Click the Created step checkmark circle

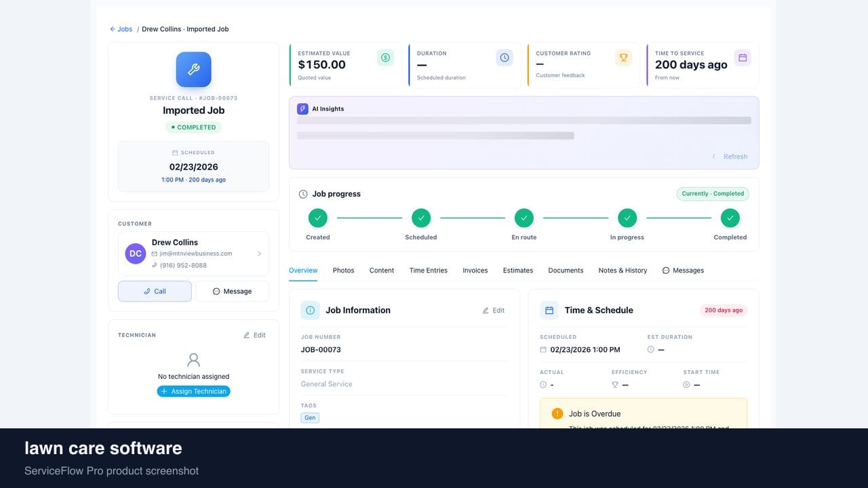pos(318,218)
